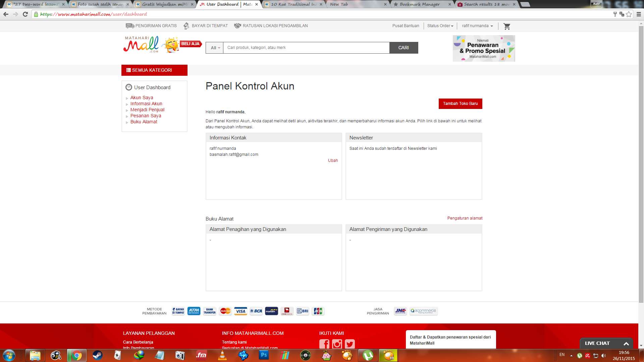Viewport: 644px width, 362px height.
Task: Click the Bayar di Tempat hand icon
Action: pos(186,26)
